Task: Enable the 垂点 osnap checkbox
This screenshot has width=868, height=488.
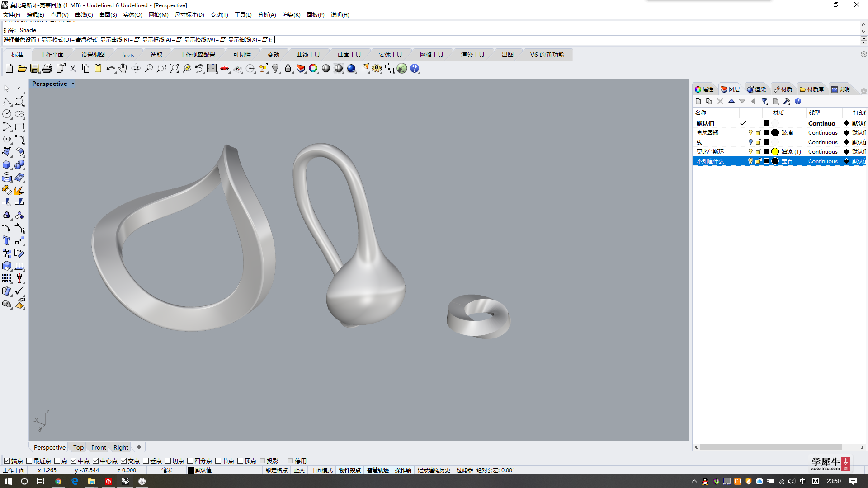Action: pos(146,461)
